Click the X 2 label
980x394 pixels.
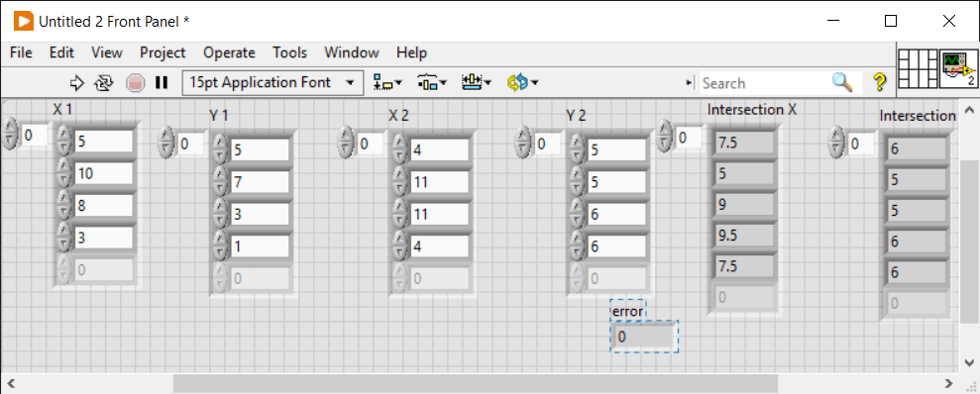pyautogui.click(x=398, y=116)
